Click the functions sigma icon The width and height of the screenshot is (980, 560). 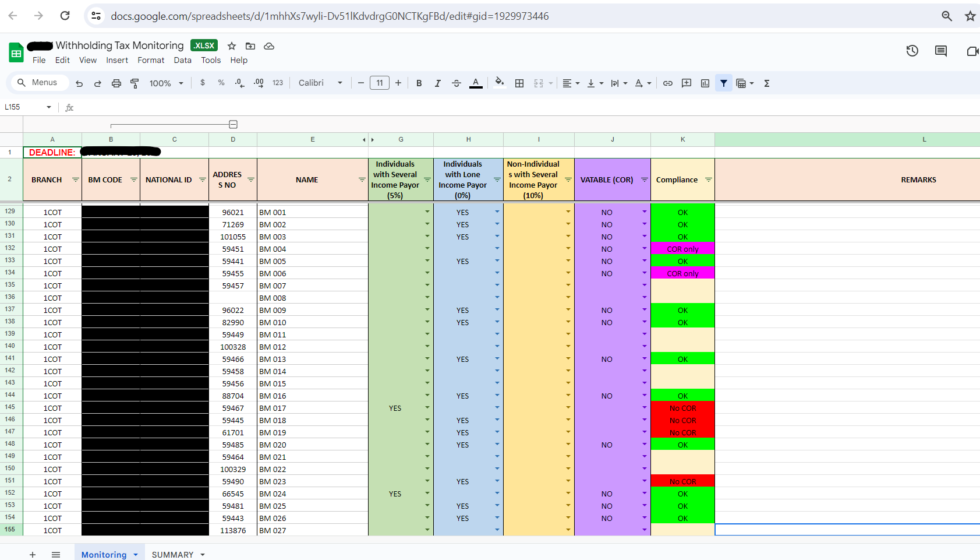tap(767, 83)
